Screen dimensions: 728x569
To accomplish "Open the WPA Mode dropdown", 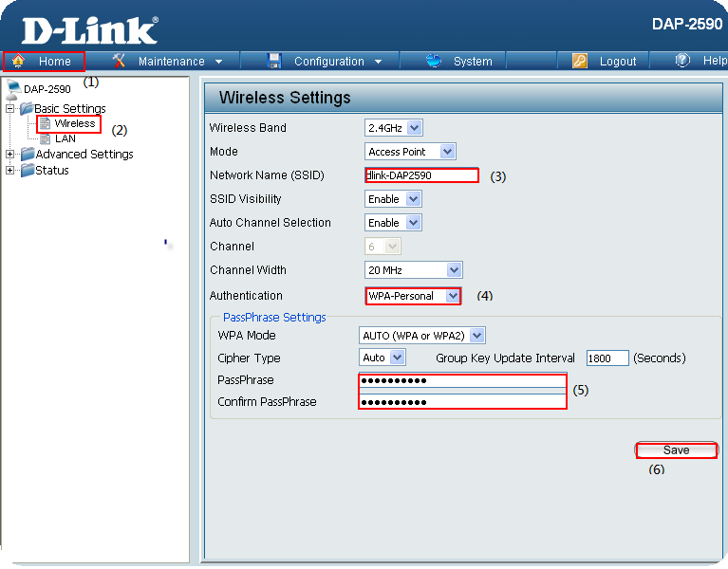I will (x=422, y=336).
